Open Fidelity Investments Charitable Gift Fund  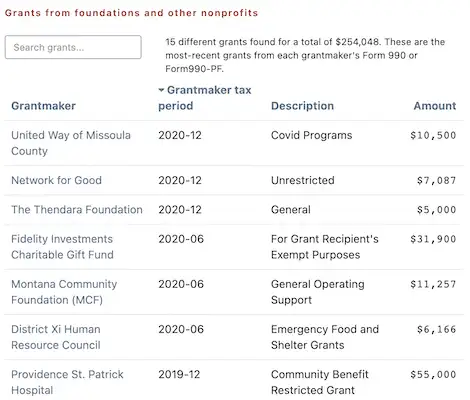62,247
